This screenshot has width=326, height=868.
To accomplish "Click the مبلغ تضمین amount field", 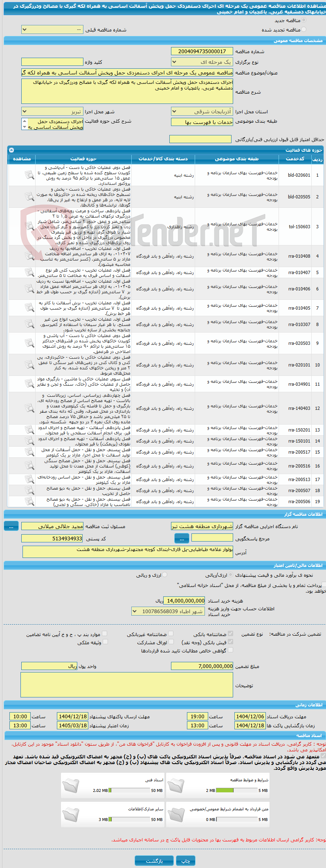I will pyautogui.click(x=202, y=666).
